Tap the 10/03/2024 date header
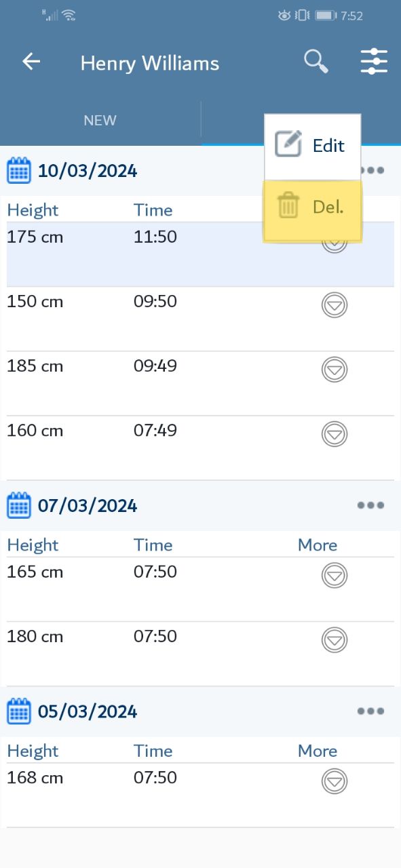 click(x=88, y=170)
